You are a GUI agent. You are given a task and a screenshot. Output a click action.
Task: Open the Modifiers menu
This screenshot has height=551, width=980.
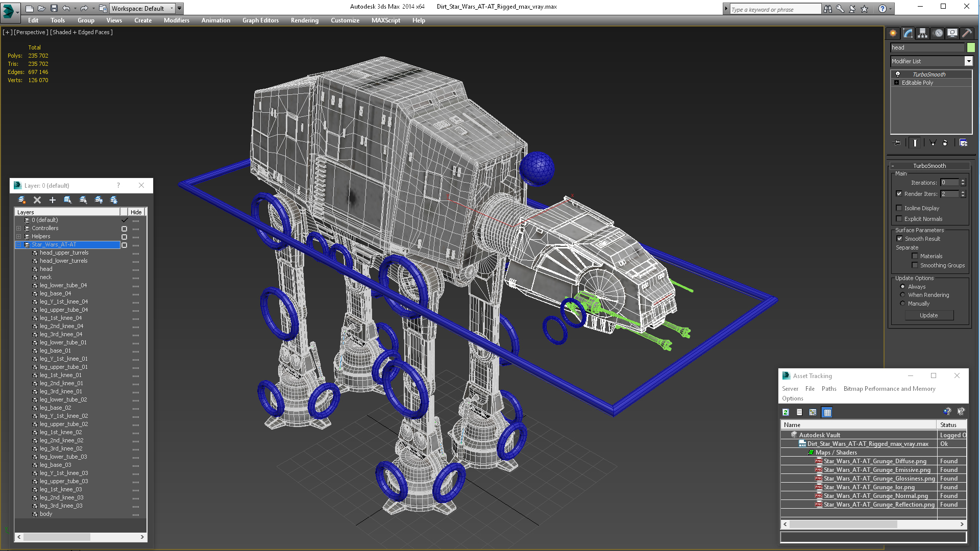(x=177, y=20)
